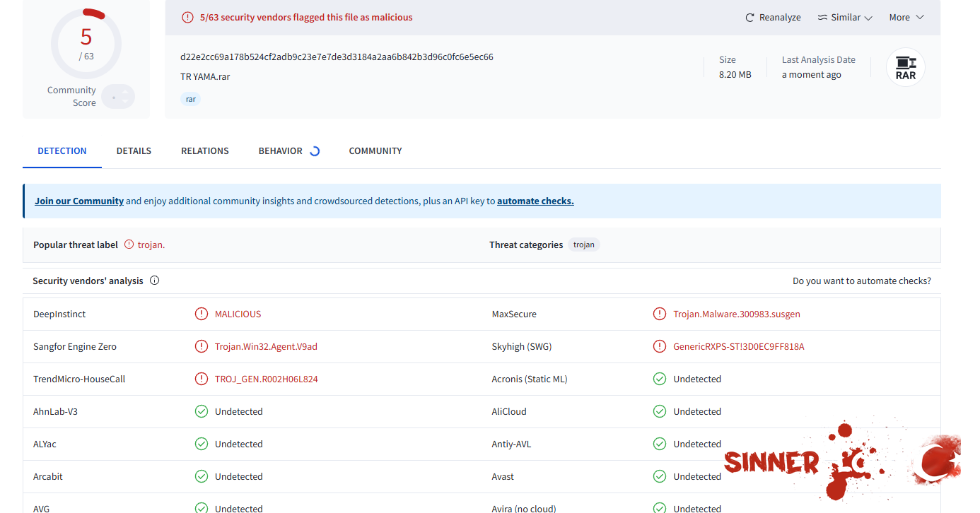Open the Community tab
980x513 pixels.
coord(375,151)
